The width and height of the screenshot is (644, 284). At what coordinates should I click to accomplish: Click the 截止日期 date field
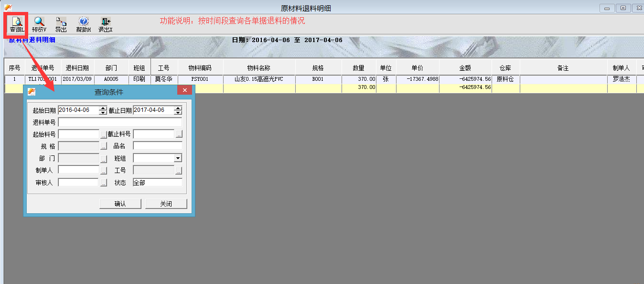click(x=153, y=110)
